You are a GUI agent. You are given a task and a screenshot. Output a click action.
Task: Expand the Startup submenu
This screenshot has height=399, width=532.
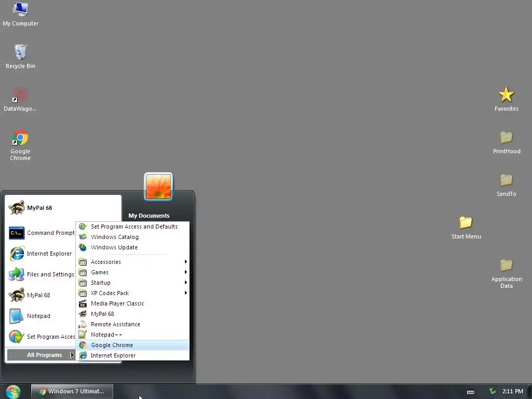(x=132, y=283)
